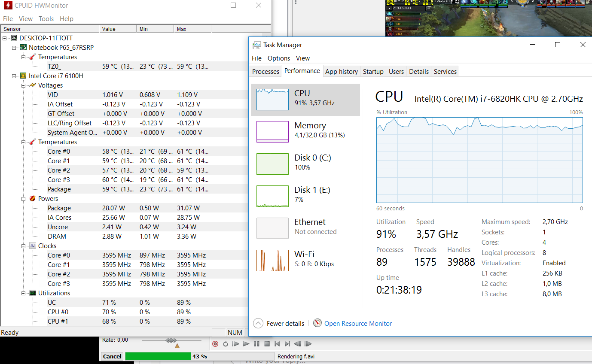The width and height of the screenshot is (592, 364).
Task: Open the Task Manager Options menu
Action: point(279,58)
